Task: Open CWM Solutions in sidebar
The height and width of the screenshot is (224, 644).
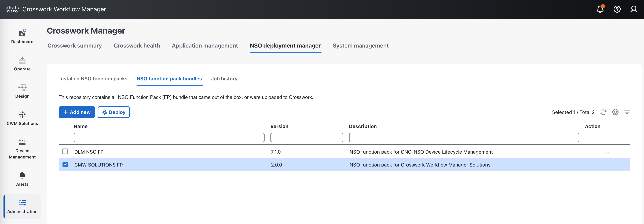Action: point(22,118)
